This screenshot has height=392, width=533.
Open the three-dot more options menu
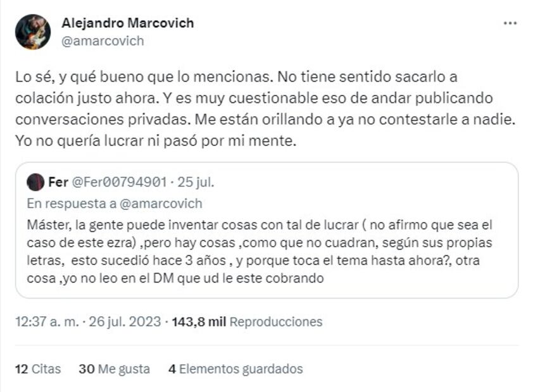click(x=510, y=23)
